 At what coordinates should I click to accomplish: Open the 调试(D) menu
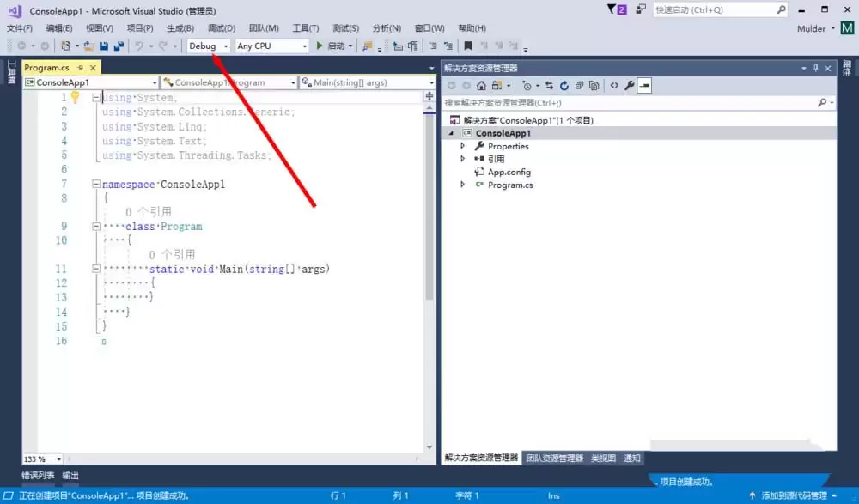(x=220, y=27)
